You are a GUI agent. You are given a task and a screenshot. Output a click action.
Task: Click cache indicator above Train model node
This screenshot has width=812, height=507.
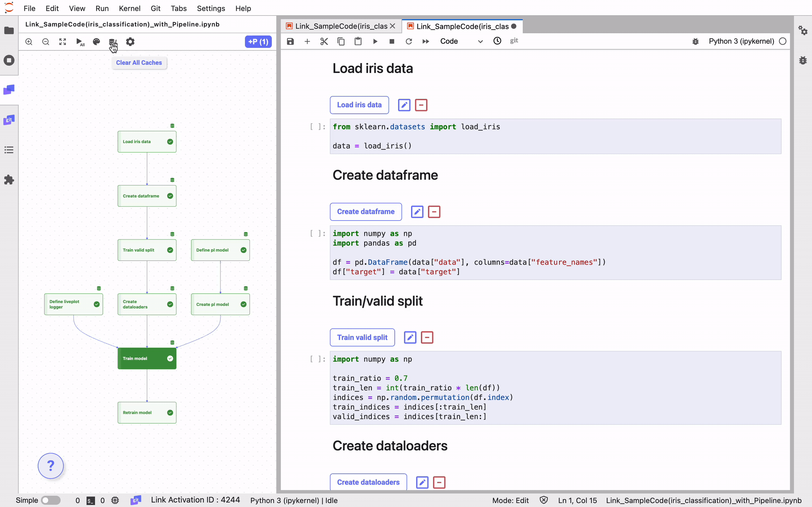(x=172, y=342)
